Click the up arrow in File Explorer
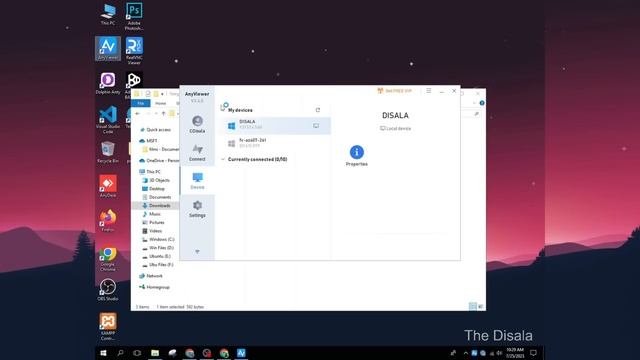Screen dimensions: 640x360 pyautogui.click(x=163, y=113)
